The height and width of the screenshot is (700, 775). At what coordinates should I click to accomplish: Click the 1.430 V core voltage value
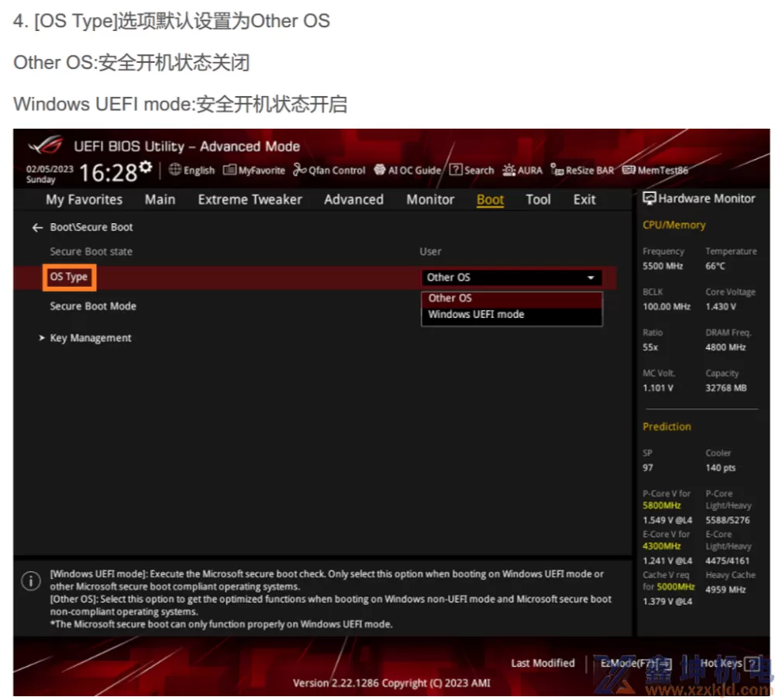point(721,307)
